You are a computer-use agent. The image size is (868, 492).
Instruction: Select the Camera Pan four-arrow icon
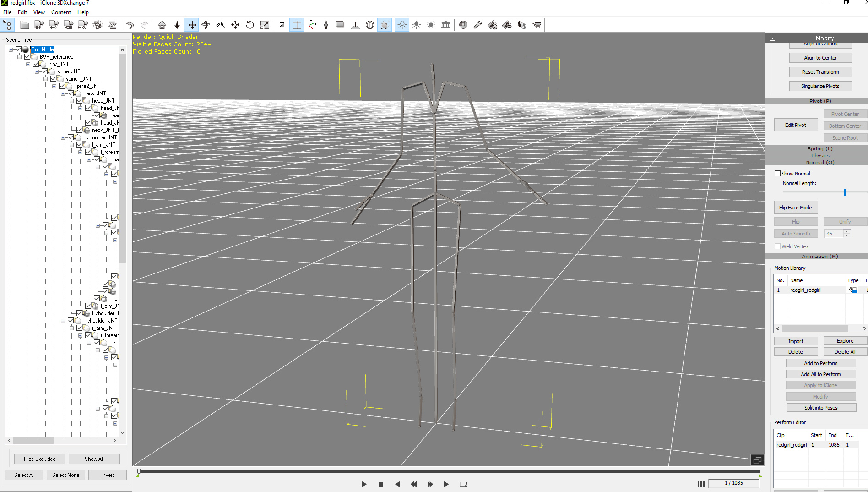click(235, 25)
